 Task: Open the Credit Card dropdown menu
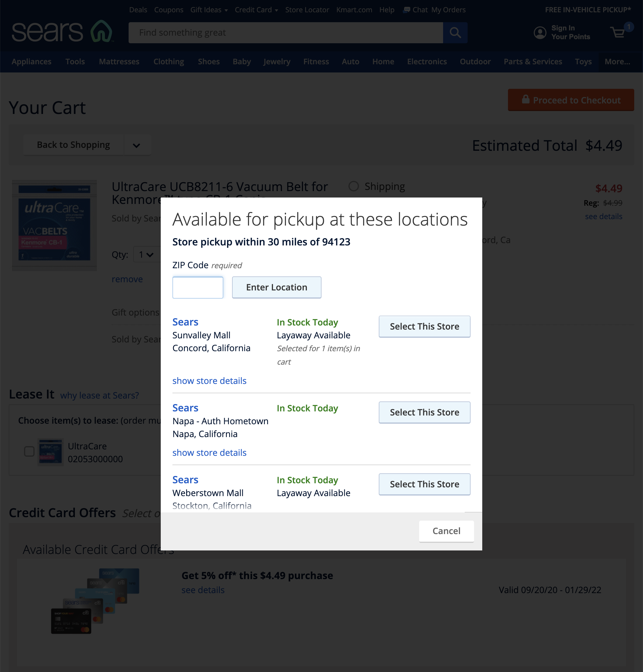[x=256, y=10]
